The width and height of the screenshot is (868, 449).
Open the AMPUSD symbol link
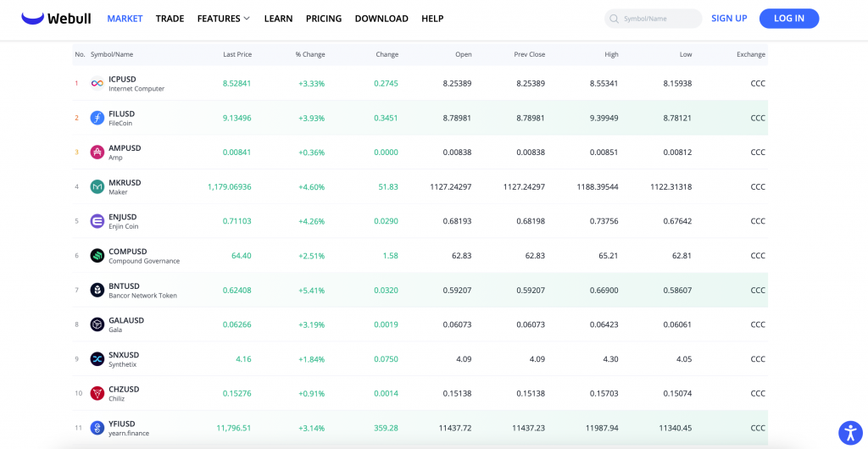[125, 148]
